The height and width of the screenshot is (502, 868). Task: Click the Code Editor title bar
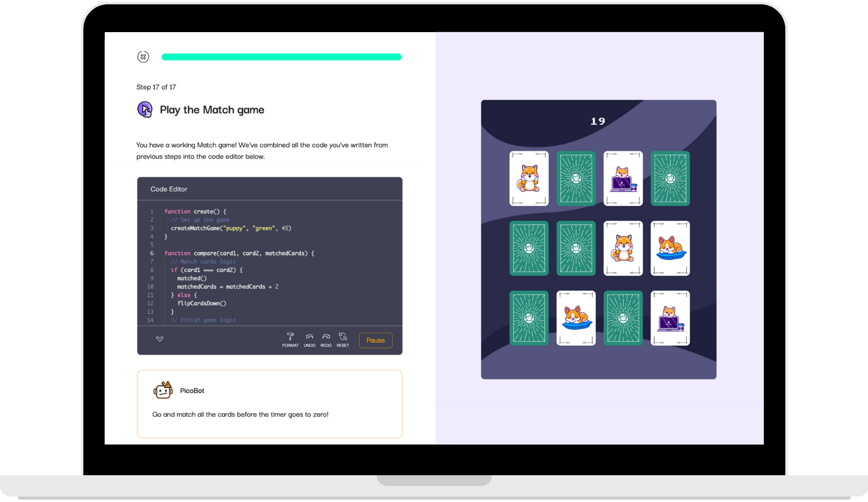click(169, 189)
